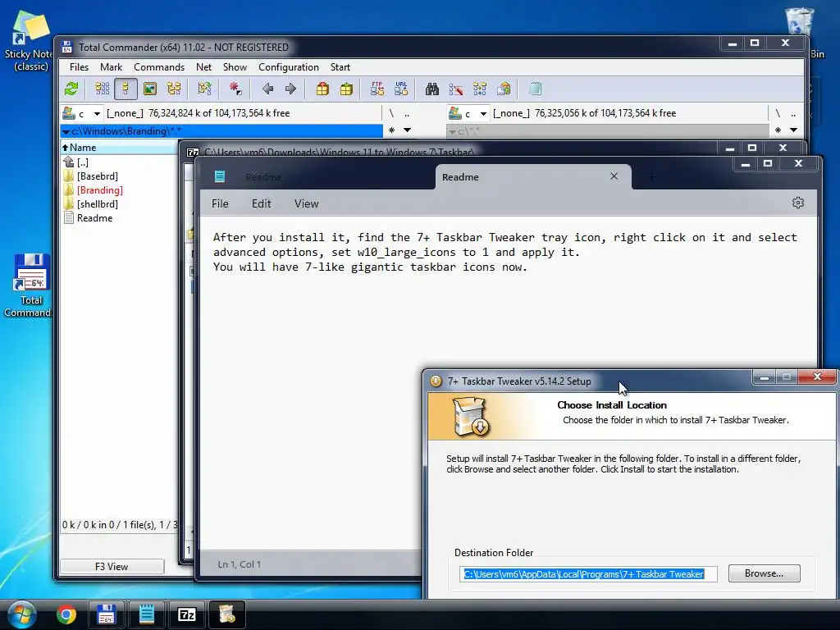Click the Invert selection red star icon

click(x=235, y=89)
